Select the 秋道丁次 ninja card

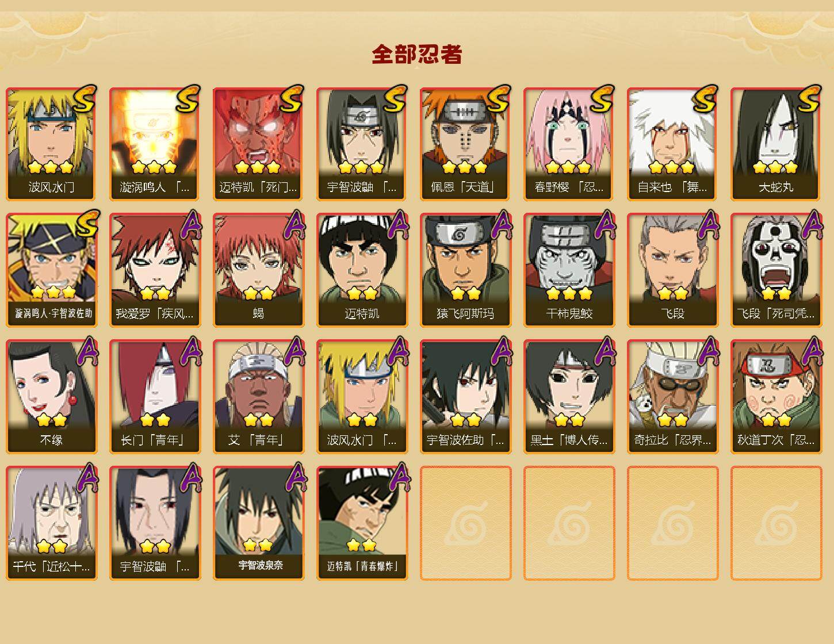coord(776,397)
